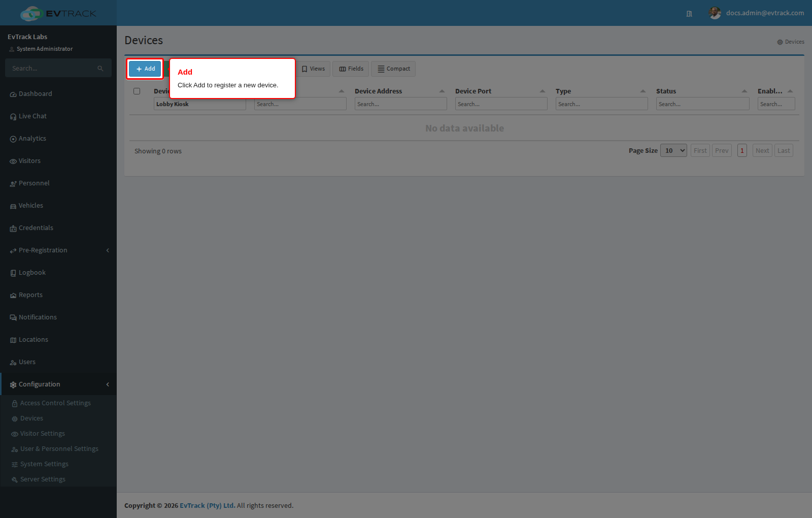The width and height of the screenshot is (812, 518).
Task: Open Visitors eye icon
Action: (x=13, y=161)
